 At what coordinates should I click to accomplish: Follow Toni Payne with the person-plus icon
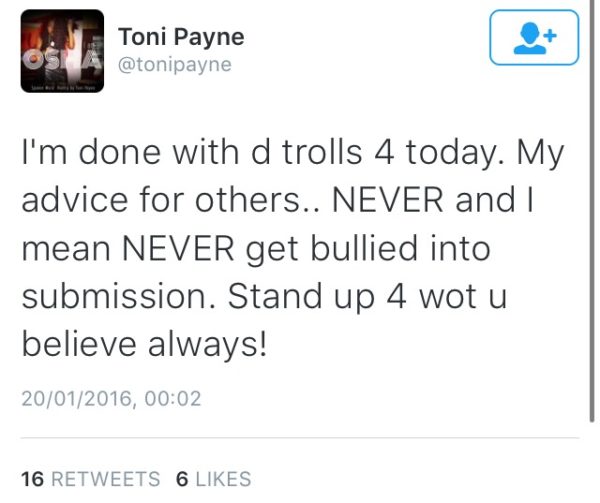click(534, 37)
